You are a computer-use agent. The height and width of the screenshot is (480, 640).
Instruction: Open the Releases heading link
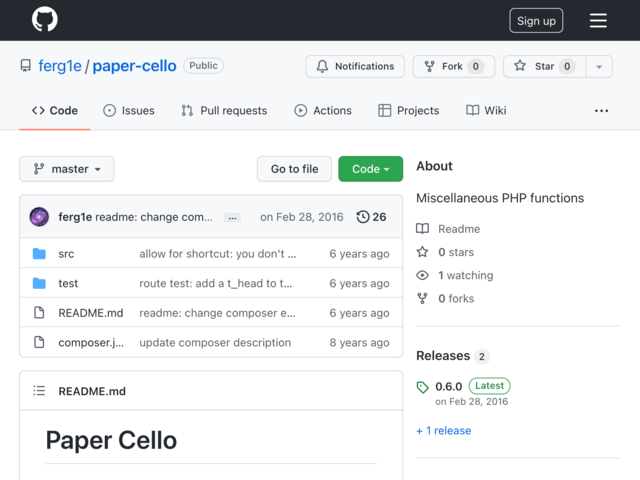click(x=443, y=356)
